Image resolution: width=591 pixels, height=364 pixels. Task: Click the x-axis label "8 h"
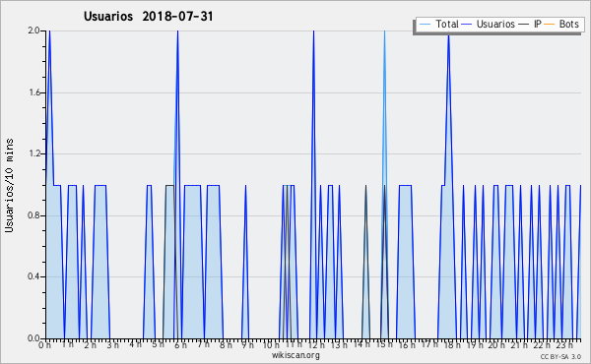(x=226, y=345)
